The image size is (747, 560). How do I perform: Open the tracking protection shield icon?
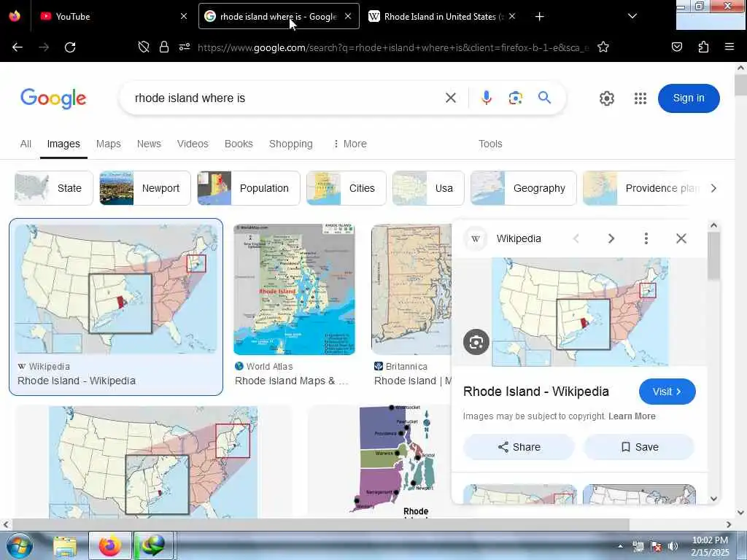click(144, 47)
